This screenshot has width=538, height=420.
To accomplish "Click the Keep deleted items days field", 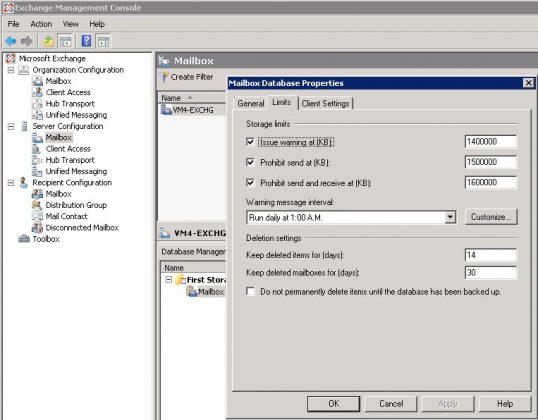I will 491,255.
